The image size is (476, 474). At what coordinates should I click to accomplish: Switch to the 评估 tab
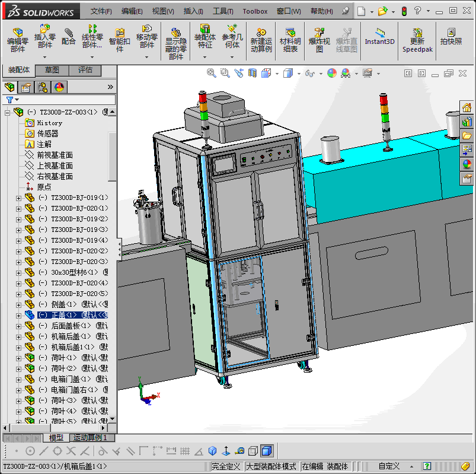coord(85,70)
